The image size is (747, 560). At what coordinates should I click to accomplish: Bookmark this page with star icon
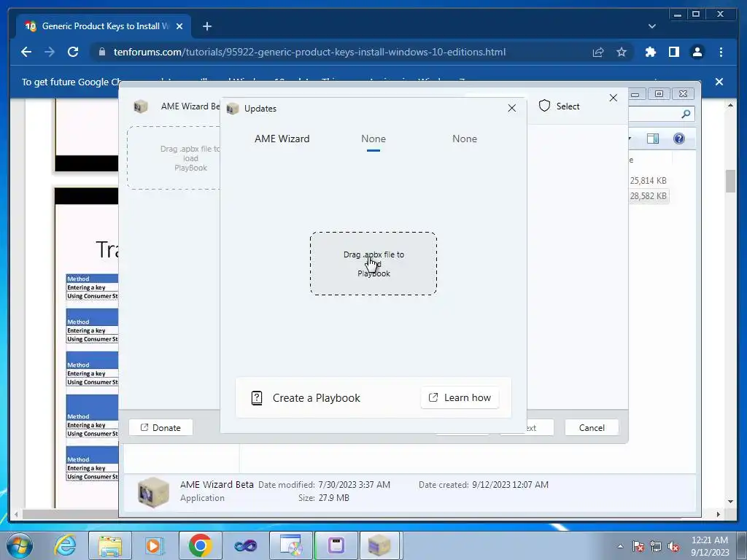622,52
